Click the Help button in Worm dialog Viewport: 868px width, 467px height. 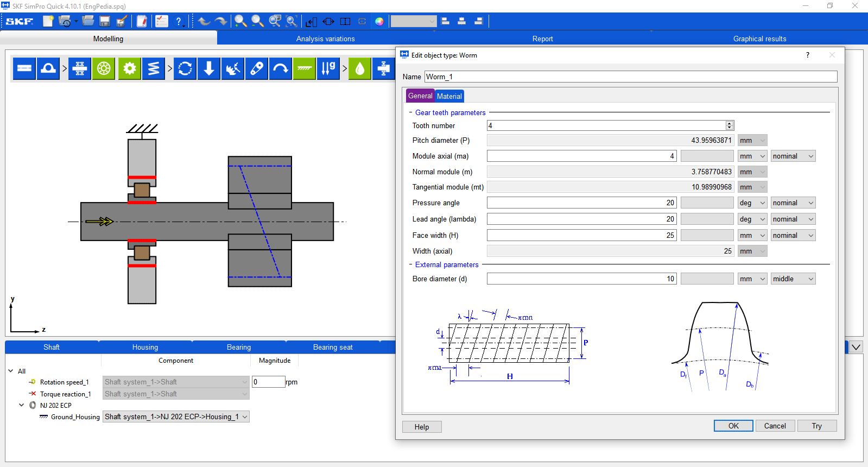point(422,427)
